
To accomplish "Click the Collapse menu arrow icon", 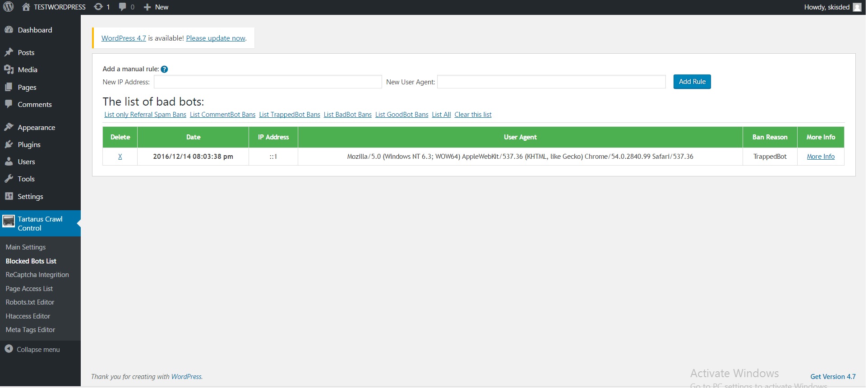I will [9, 349].
